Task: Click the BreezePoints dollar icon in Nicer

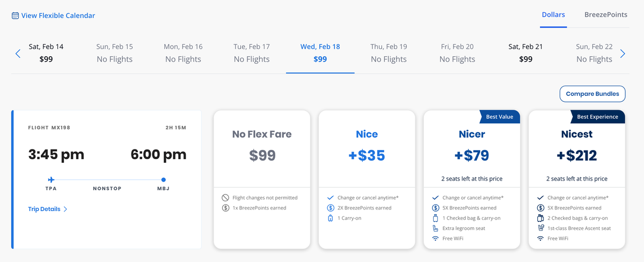Action: [435, 208]
